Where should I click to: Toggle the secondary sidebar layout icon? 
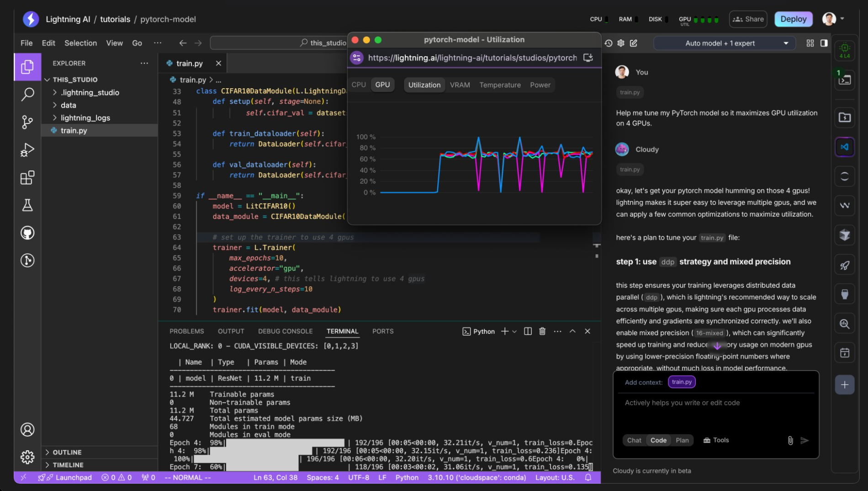click(824, 43)
